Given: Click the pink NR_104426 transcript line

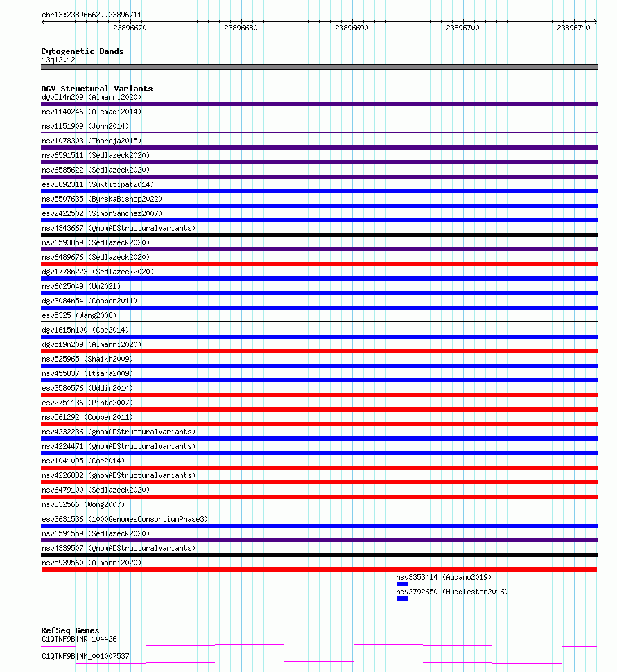Looking at the screenshot, I should tap(319, 646).
